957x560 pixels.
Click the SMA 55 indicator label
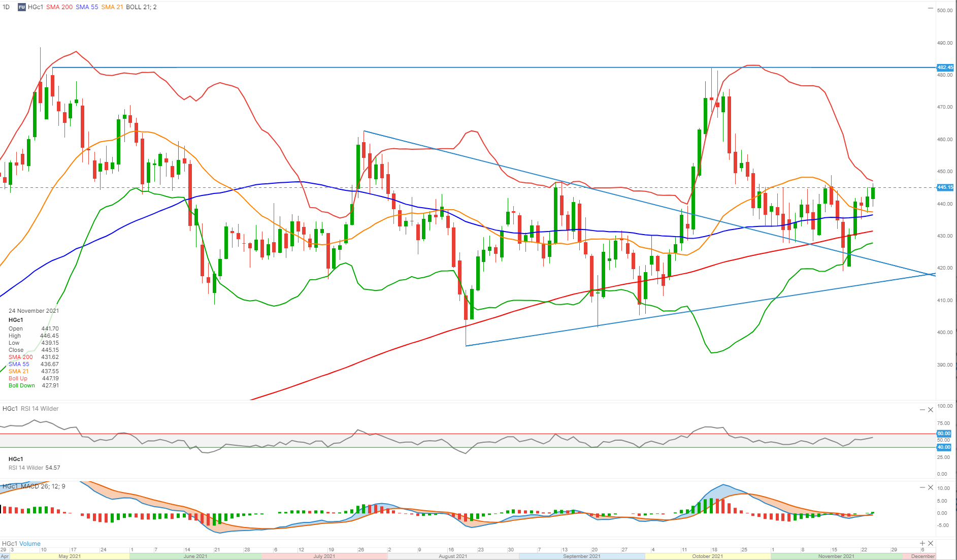click(x=87, y=7)
